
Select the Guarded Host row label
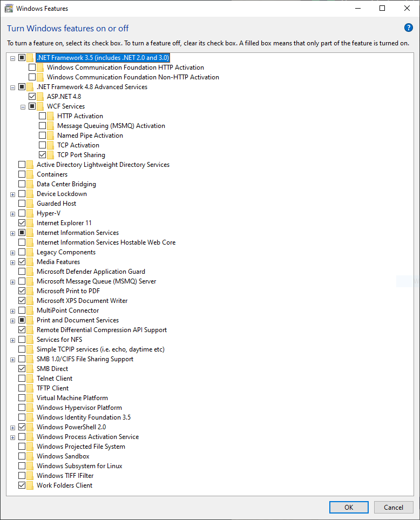point(56,203)
